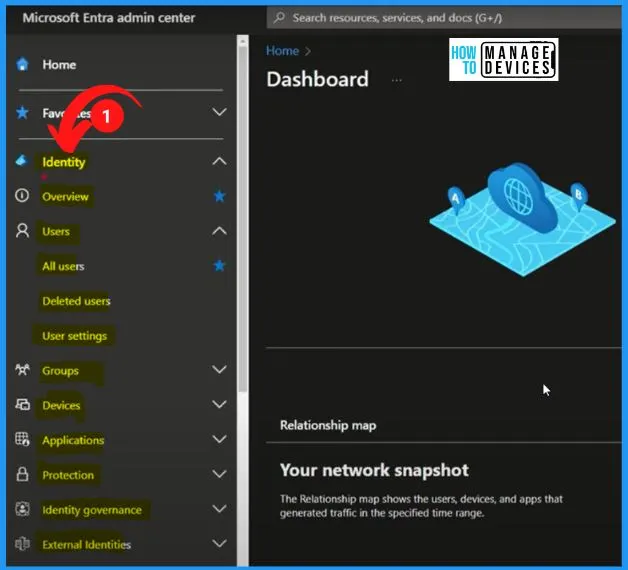Click the Devices menu label
The width and height of the screenshot is (628, 570).
pos(61,405)
